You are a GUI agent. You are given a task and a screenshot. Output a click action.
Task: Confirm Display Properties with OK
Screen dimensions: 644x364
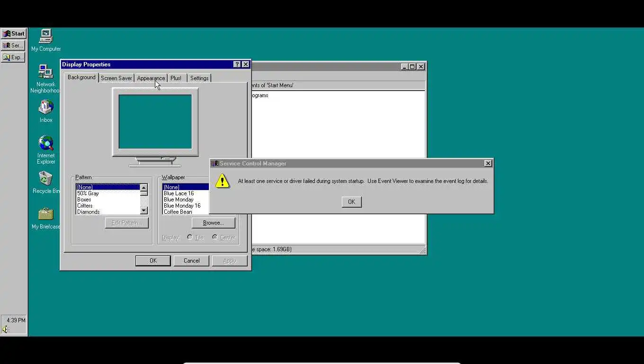(x=153, y=261)
